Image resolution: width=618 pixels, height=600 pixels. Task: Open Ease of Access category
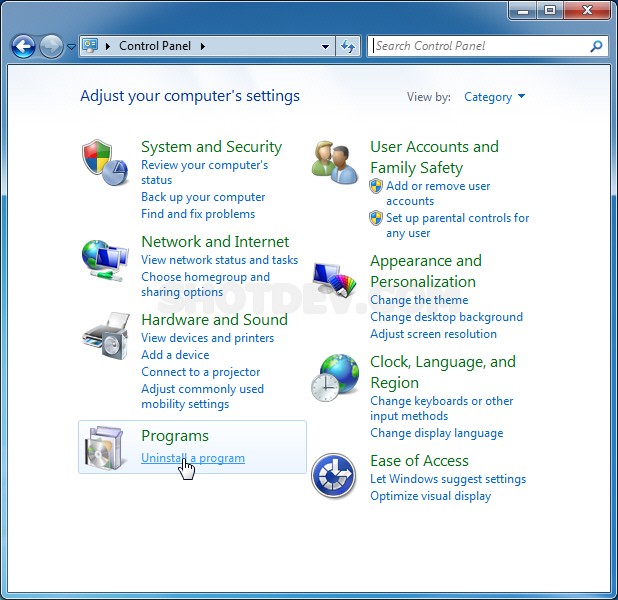point(419,461)
